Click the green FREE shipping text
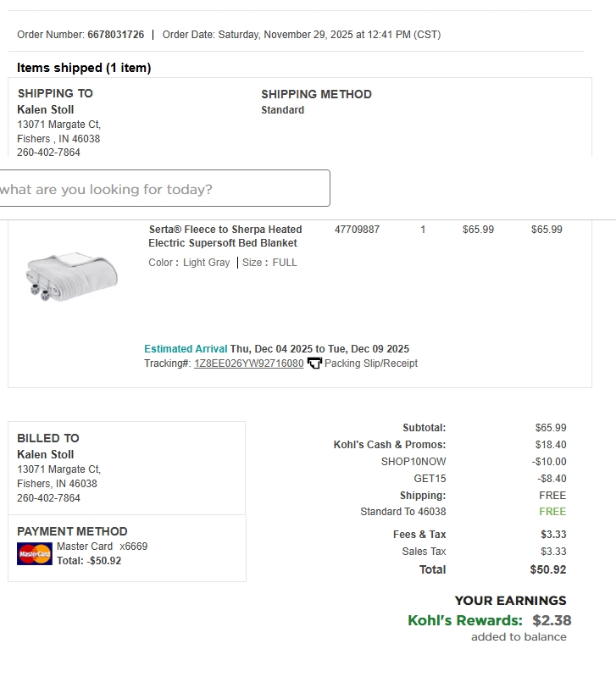The height and width of the screenshot is (677, 616). pyautogui.click(x=552, y=512)
